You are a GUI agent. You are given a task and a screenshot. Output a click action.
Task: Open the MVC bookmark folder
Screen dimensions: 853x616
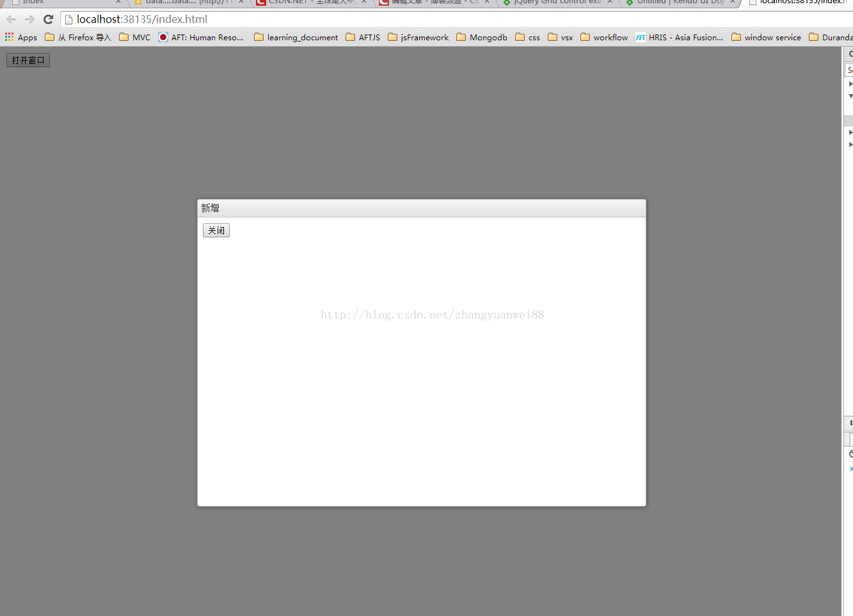(x=135, y=37)
